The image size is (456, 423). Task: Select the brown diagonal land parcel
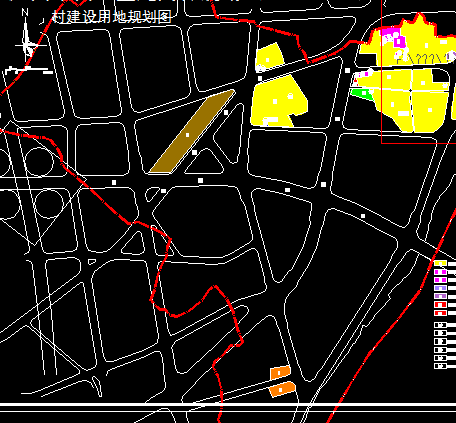pos(192,131)
